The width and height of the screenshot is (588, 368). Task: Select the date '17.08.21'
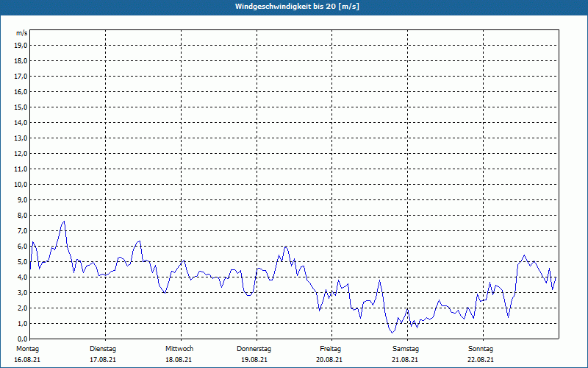pyautogui.click(x=103, y=360)
